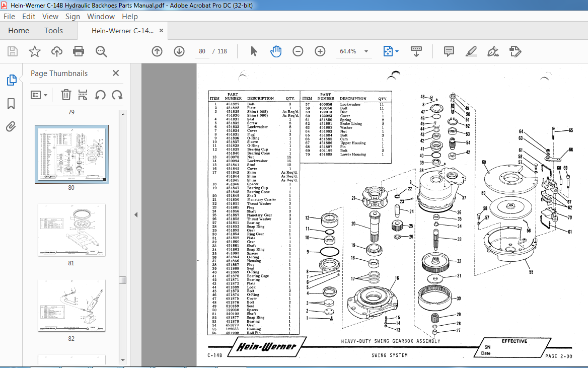Screen dimensions: 588x368
Task: Open the File menu
Action: click(x=9, y=17)
